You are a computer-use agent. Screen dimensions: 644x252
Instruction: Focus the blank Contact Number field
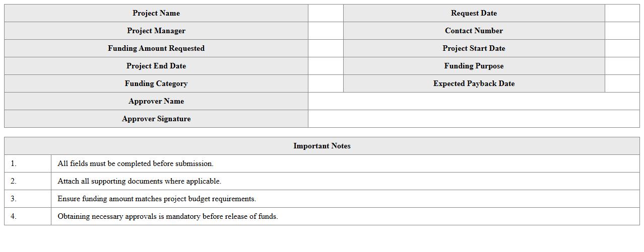[x=622, y=31]
